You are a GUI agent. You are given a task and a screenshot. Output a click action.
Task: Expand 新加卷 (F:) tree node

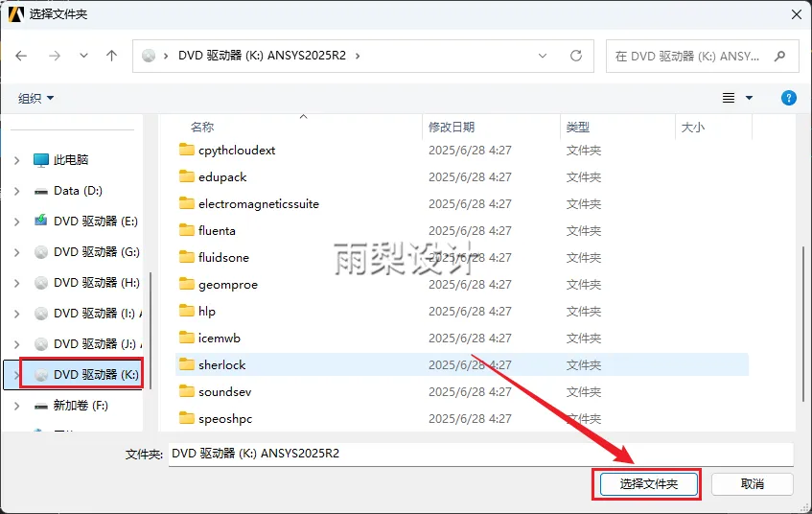16,406
